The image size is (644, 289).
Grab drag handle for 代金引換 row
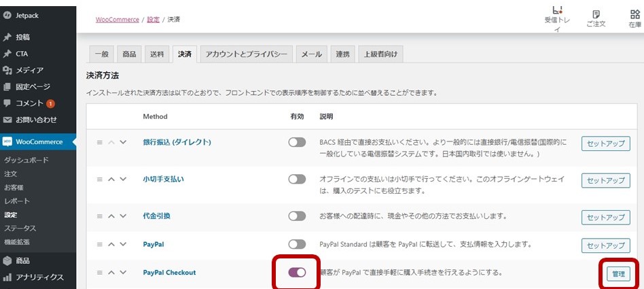(99, 216)
